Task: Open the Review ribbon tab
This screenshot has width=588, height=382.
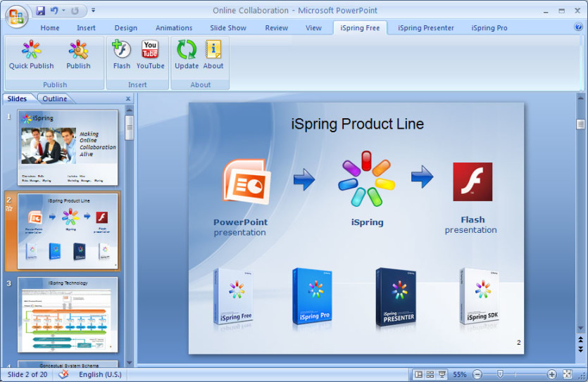Action: (276, 27)
